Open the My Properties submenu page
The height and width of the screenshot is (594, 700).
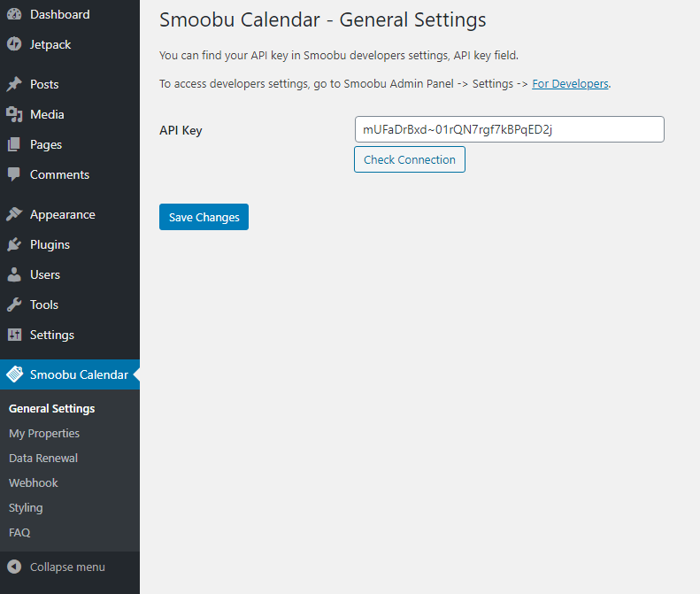[x=44, y=433]
